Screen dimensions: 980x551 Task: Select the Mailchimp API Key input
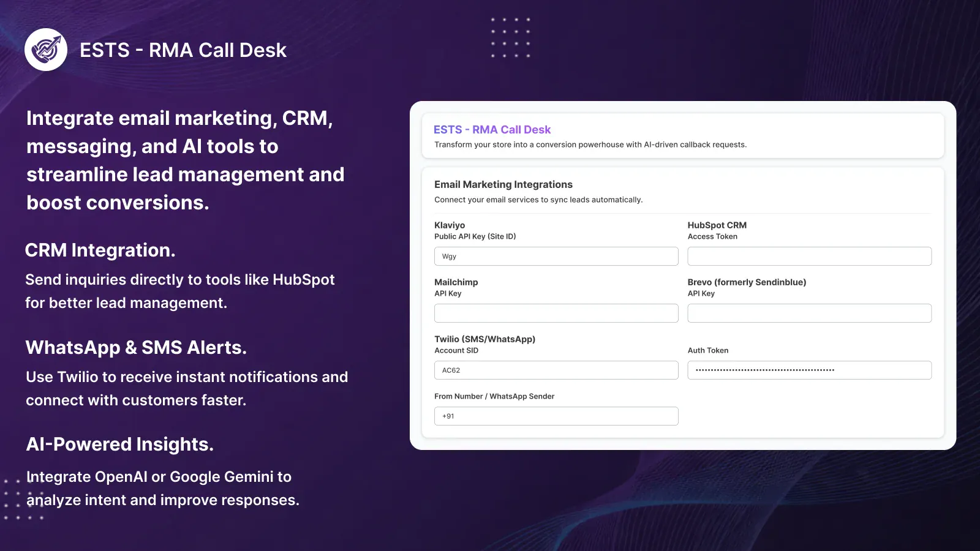[x=556, y=313]
